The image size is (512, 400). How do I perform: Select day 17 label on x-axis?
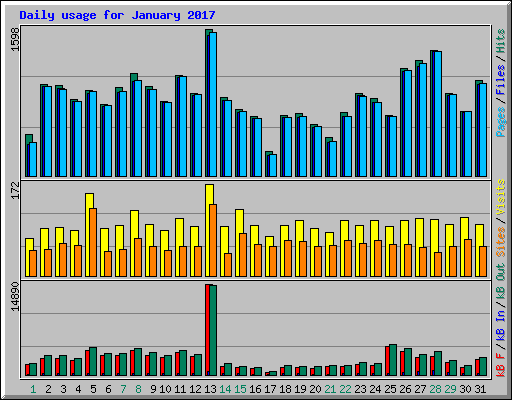(270, 389)
